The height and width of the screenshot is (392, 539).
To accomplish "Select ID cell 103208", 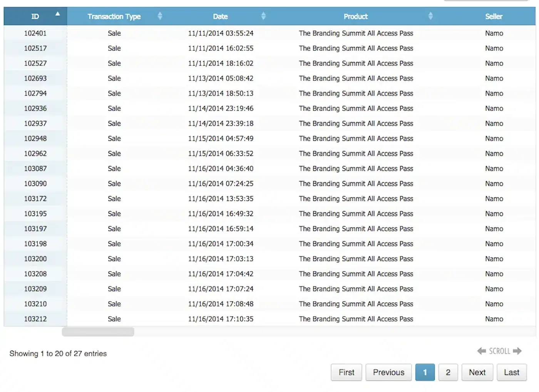I will click(35, 273).
